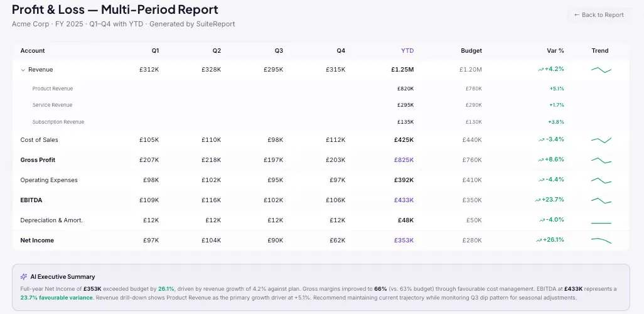Click Service Revenue variance +1.7%
Viewport: 644px width, 314px height.
[557, 106]
